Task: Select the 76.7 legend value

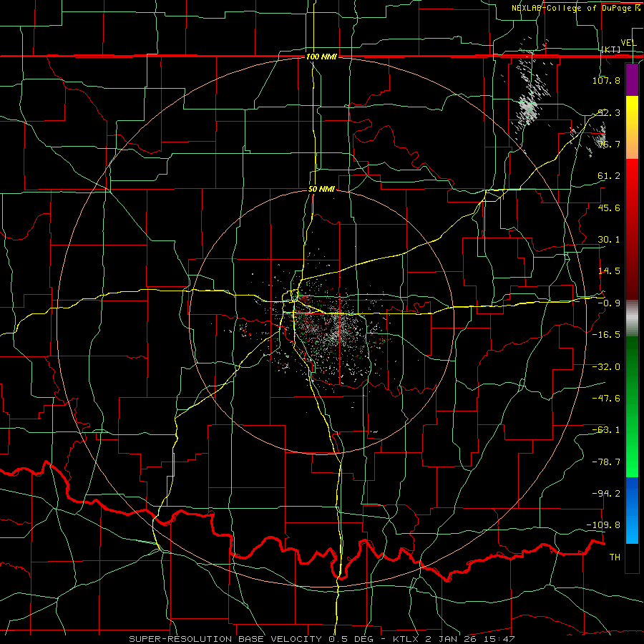Action: click(x=609, y=144)
